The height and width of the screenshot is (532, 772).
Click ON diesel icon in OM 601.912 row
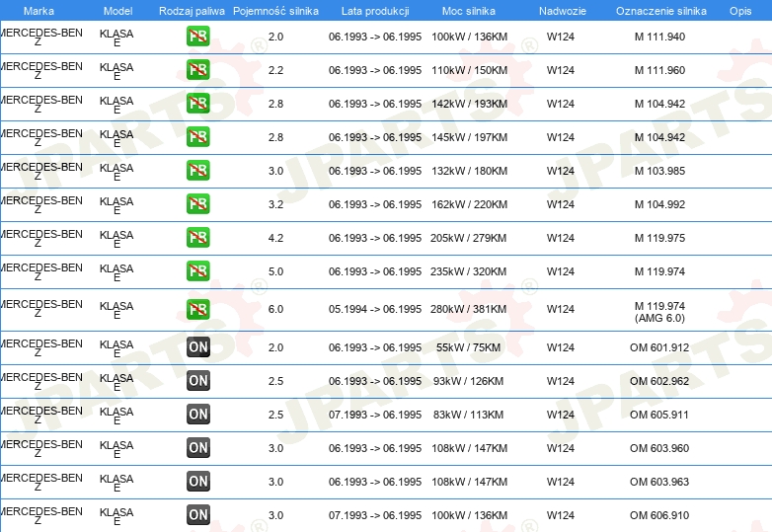tap(198, 347)
